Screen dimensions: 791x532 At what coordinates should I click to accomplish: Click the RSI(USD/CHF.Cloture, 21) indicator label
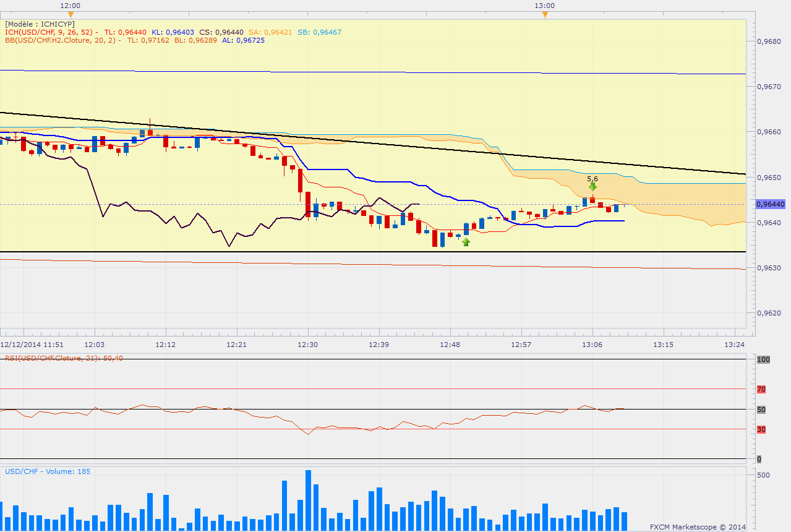pyautogui.click(x=63, y=358)
